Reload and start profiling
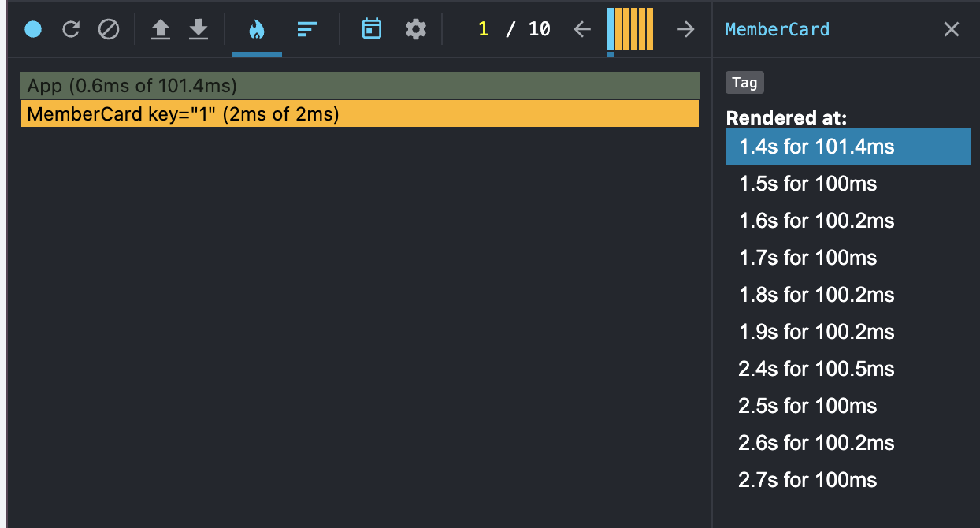The height and width of the screenshot is (528, 980). coord(71,30)
